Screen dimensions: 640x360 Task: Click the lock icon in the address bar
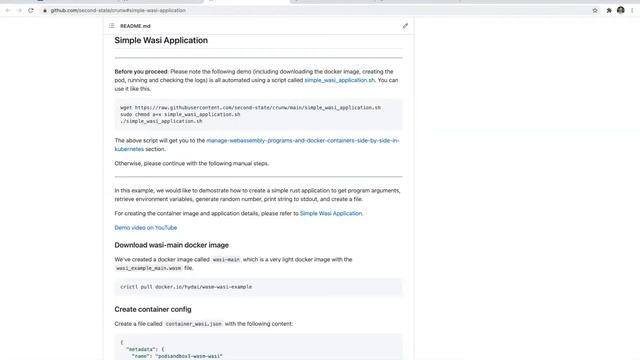point(45,10)
